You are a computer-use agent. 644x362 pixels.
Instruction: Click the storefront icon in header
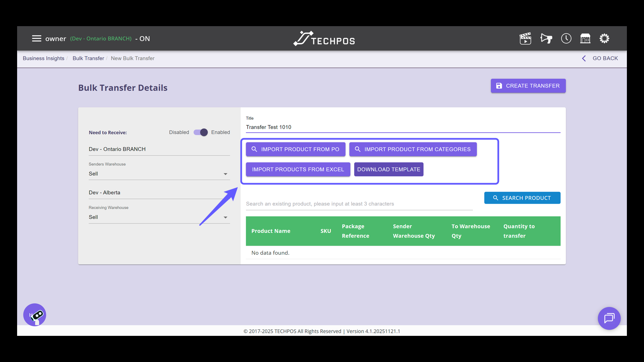tap(585, 39)
